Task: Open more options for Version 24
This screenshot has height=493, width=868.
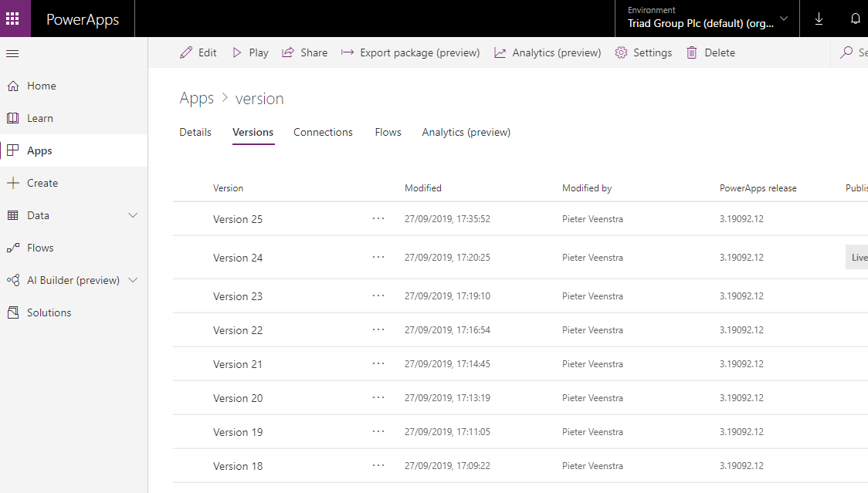Action: click(x=378, y=257)
